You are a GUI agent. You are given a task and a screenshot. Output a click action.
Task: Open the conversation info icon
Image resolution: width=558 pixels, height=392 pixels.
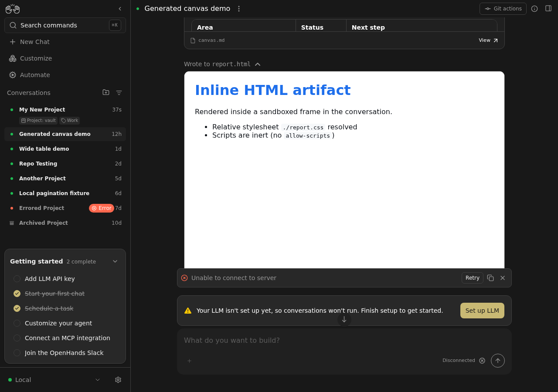pyautogui.click(x=534, y=9)
